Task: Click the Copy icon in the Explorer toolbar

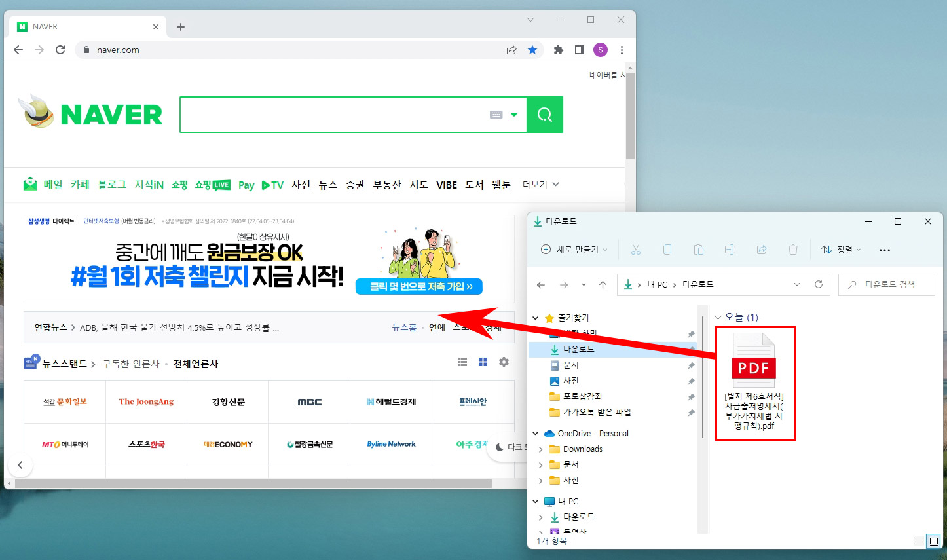Action: (667, 250)
